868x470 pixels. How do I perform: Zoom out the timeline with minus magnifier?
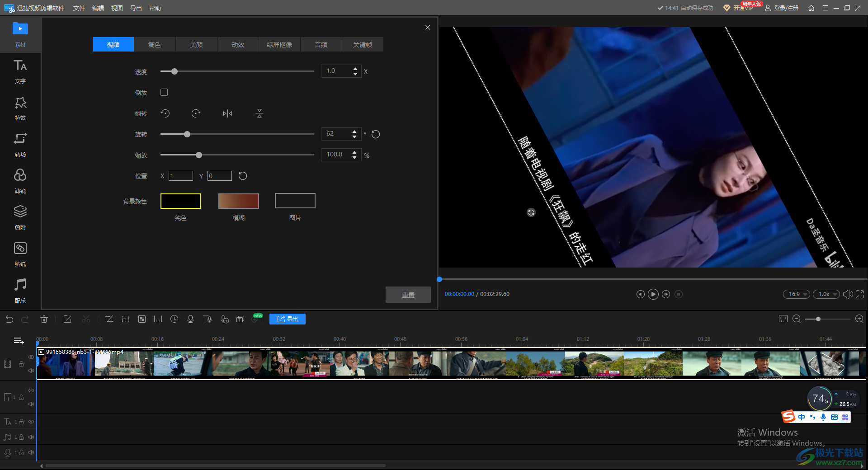tap(797, 319)
